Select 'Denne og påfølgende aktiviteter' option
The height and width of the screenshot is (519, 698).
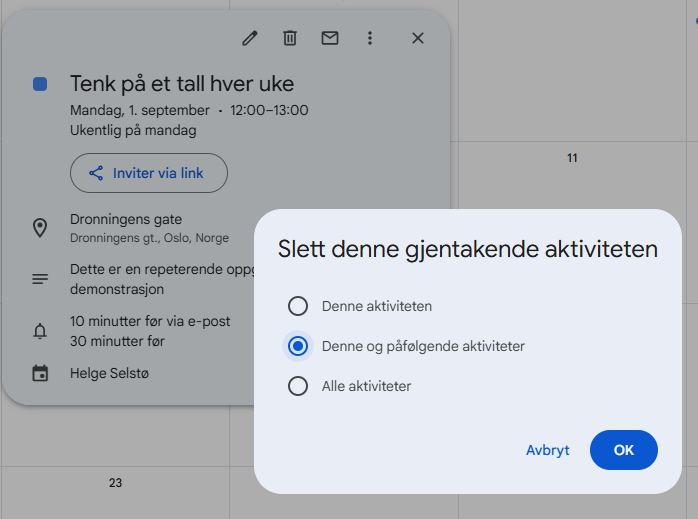click(297, 346)
